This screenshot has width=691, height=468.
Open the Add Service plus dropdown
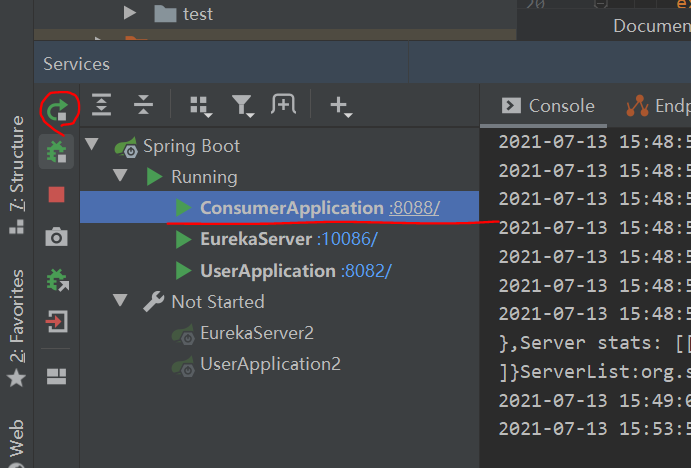pos(341,107)
